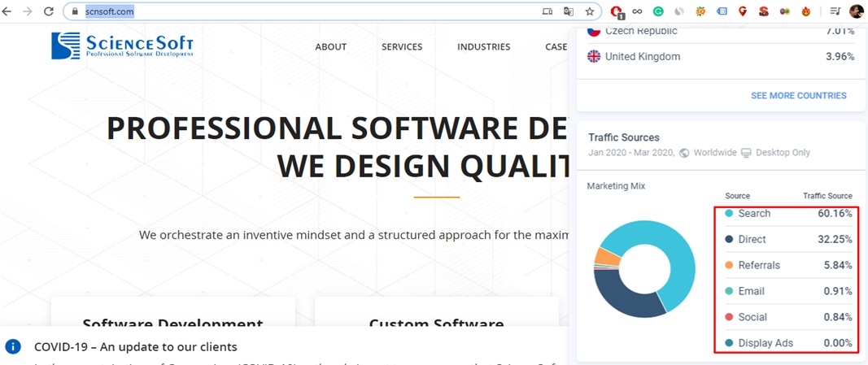Click the Traffic Sources heading
The image size is (868, 365).
pyautogui.click(x=624, y=137)
